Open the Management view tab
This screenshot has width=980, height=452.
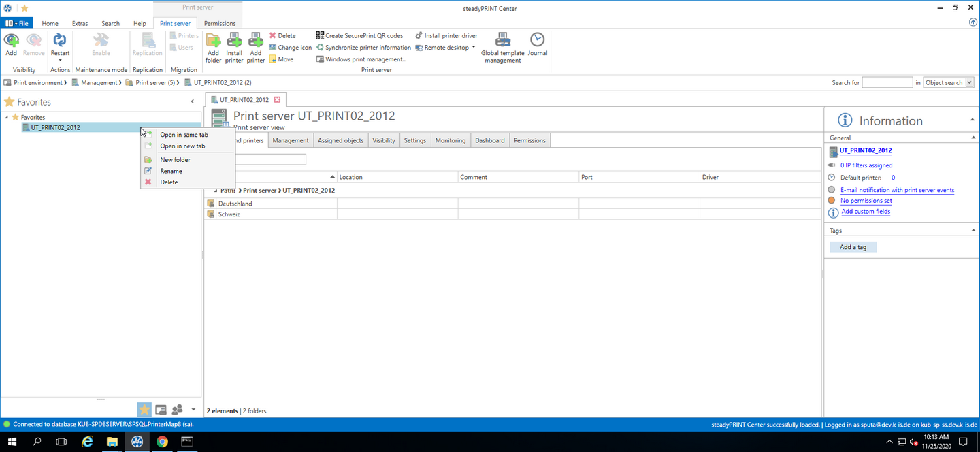click(291, 140)
